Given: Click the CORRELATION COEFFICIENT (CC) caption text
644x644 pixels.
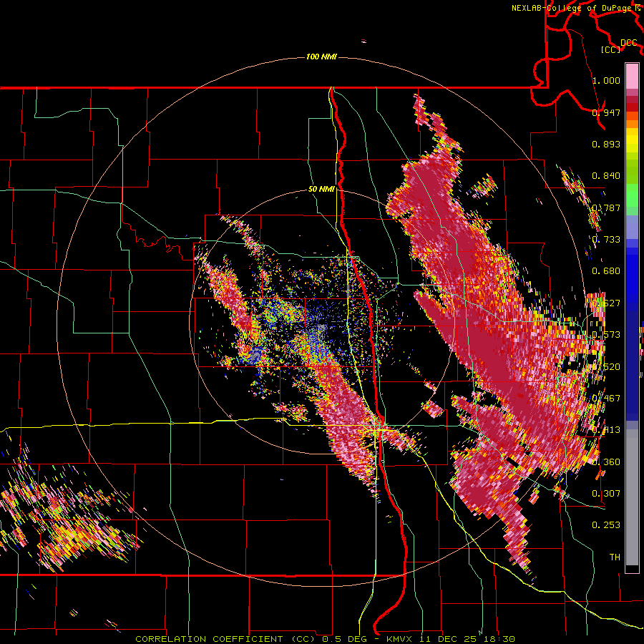Looking at the screenshot, I should click(x=225, y=639).
